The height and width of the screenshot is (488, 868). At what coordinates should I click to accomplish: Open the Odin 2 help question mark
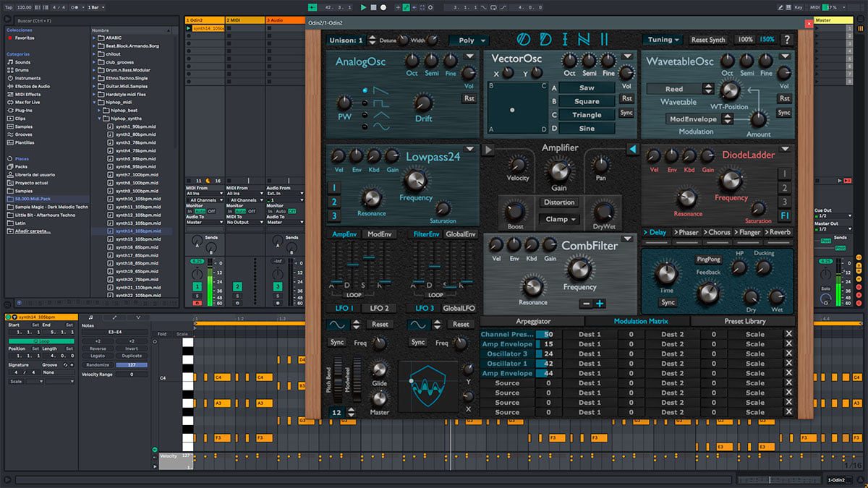pos(787,40)
